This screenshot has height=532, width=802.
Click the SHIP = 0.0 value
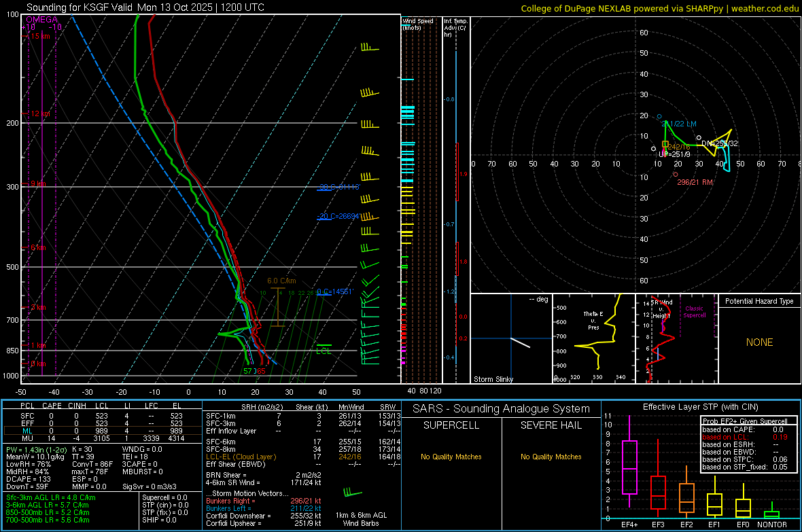(159, 520)
